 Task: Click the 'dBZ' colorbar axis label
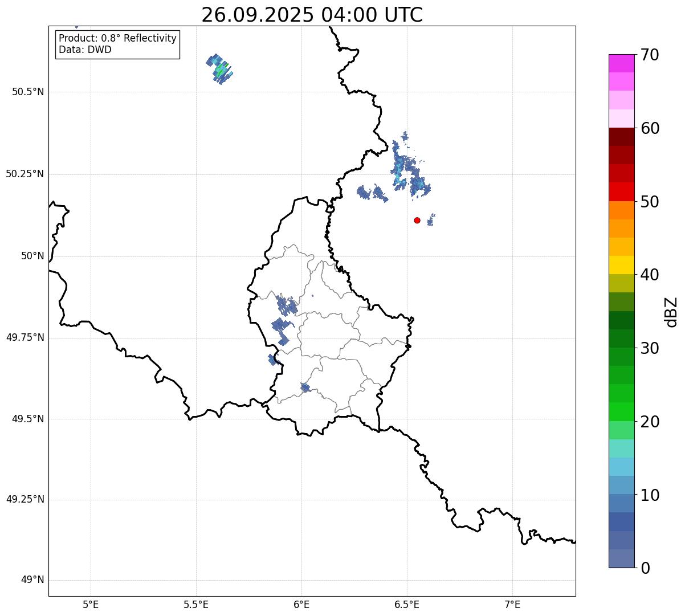click(671, 312)
